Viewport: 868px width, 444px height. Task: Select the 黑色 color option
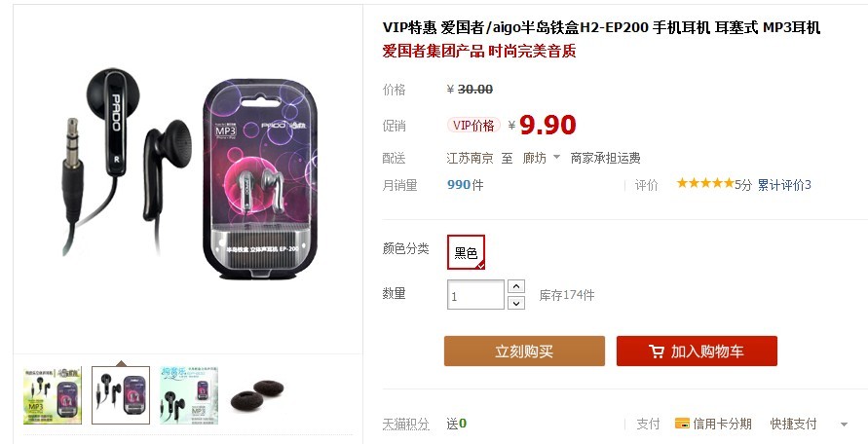tap(466, 252)
